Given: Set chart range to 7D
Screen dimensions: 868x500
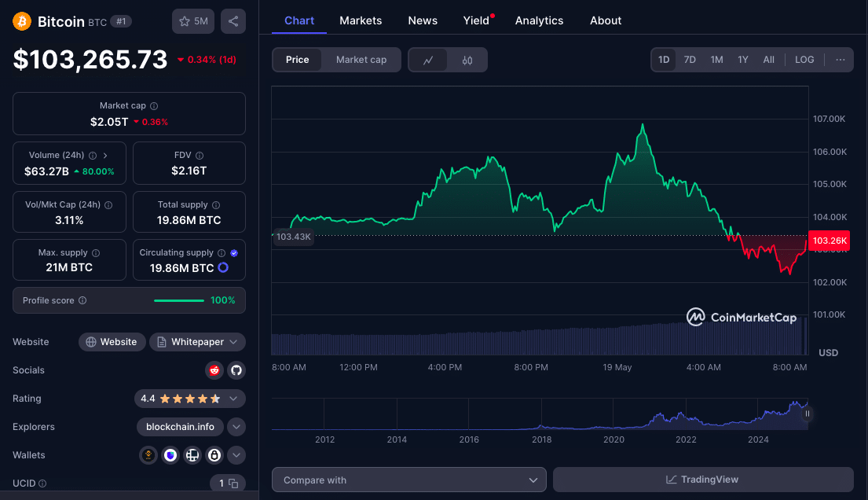Looking at the screenshot, I should point(690,59).
